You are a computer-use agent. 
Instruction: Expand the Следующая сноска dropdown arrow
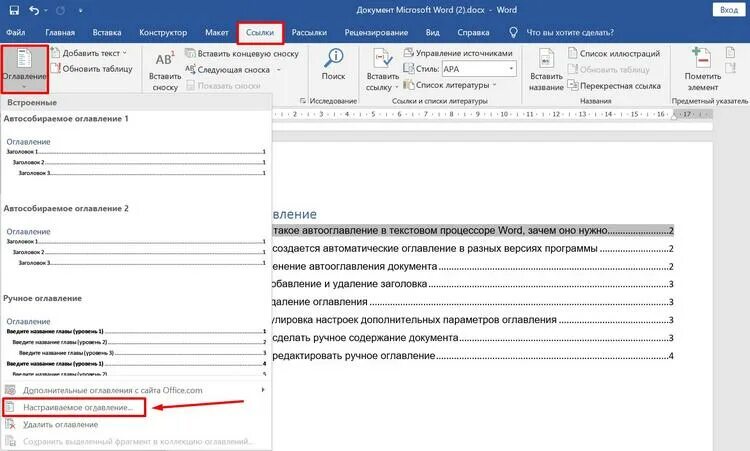pos(278,70)
